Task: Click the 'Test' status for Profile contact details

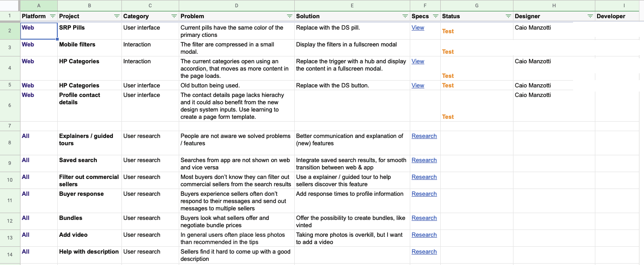Action: pyautogui.click(x=448, y=117)
